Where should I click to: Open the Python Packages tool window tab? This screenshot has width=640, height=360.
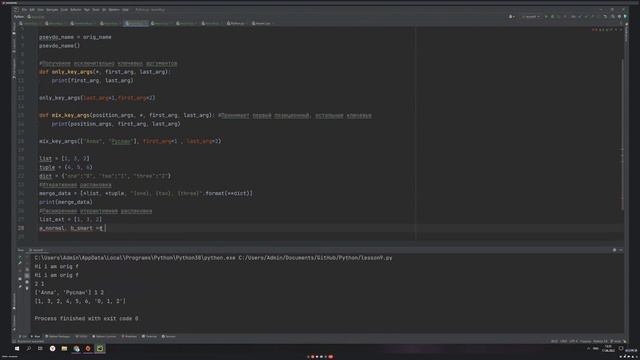(58, 336)
